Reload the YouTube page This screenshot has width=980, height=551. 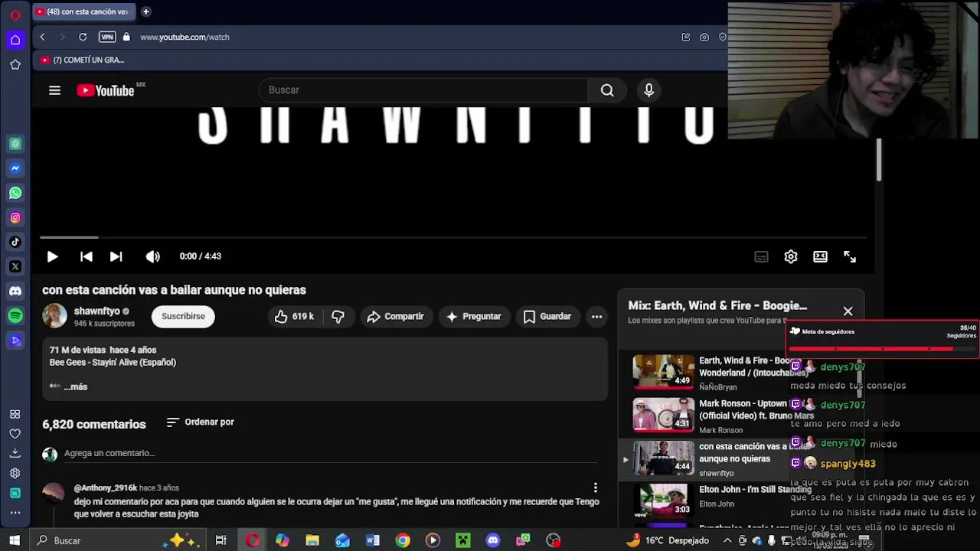[x=83, y=37]
